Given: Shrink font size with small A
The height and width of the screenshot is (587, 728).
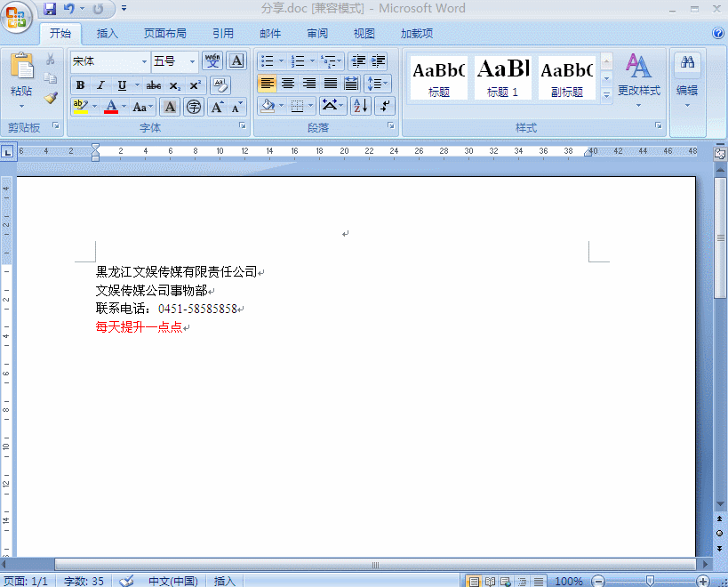Looking at the screenshot, I should 236,107.
